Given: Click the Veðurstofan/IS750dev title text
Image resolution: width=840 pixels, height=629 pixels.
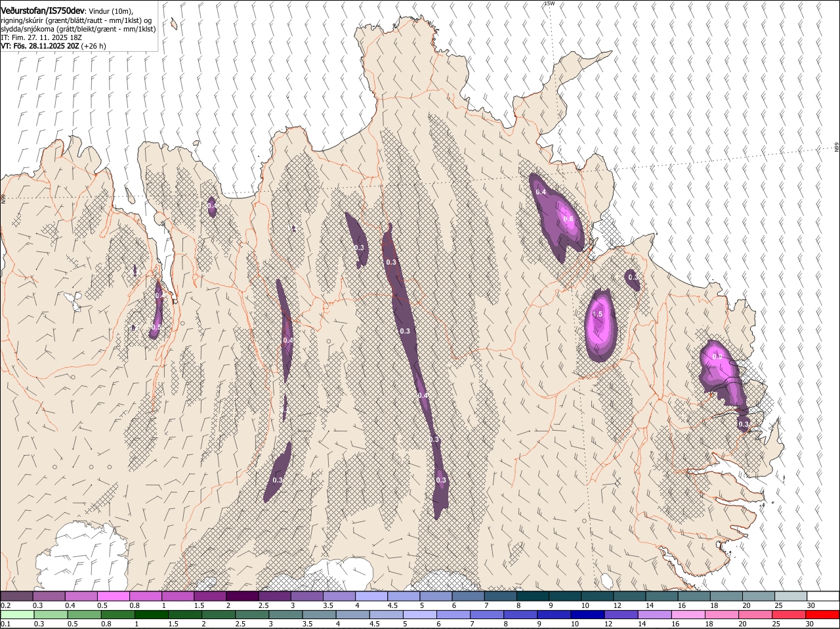Looking at the screenshot, I should [x=43, y=11].
